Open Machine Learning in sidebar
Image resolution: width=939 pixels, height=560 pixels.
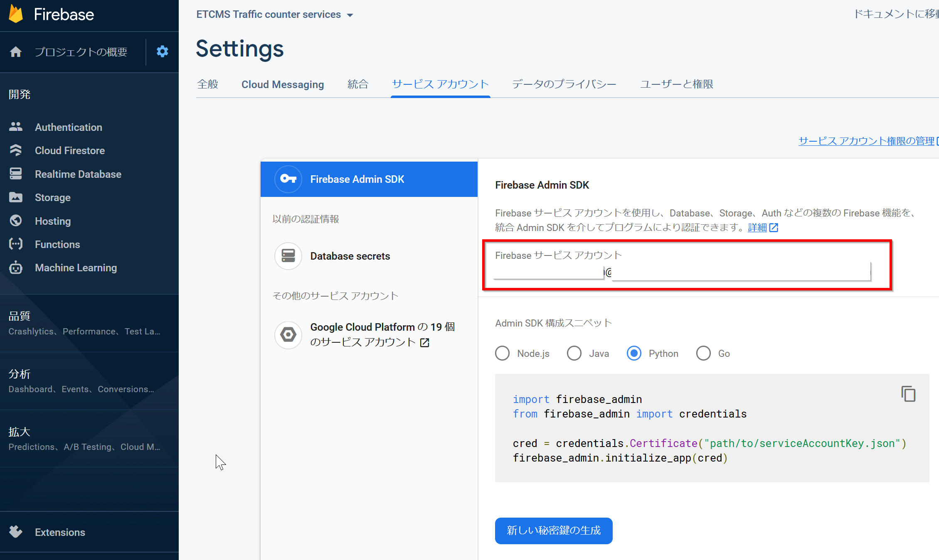pos(76,268)
